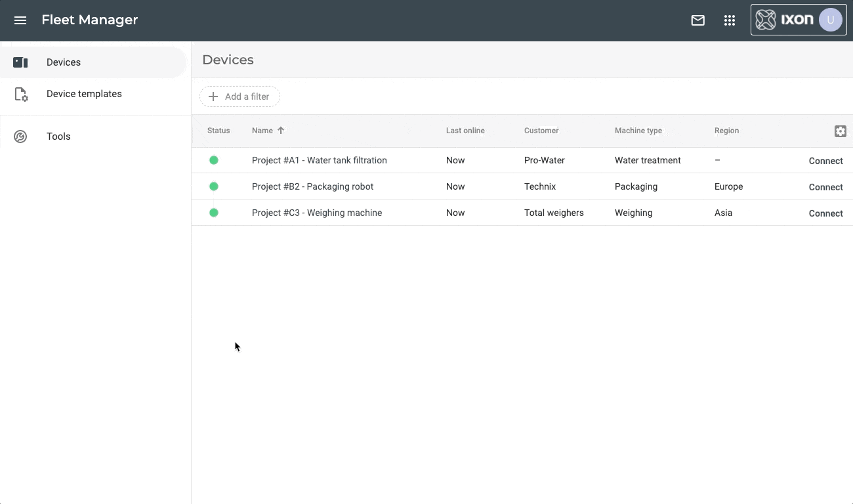Click status dot of Packaging robot
This screenshot has width=853, height=504.
pyautogui.click(x=214, y=186)
